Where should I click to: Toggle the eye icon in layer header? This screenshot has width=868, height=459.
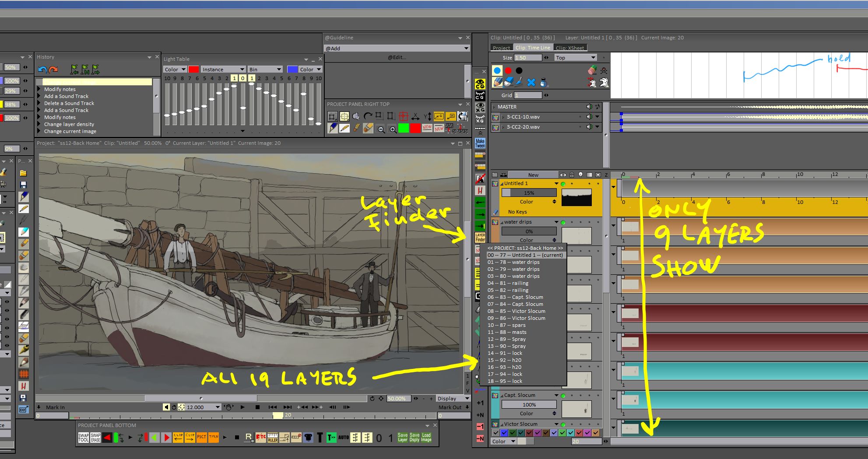(563, 175)
